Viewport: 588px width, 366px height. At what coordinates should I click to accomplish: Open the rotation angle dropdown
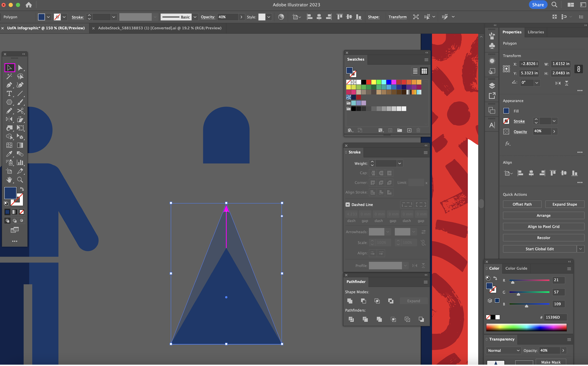(x=537, y=83)
